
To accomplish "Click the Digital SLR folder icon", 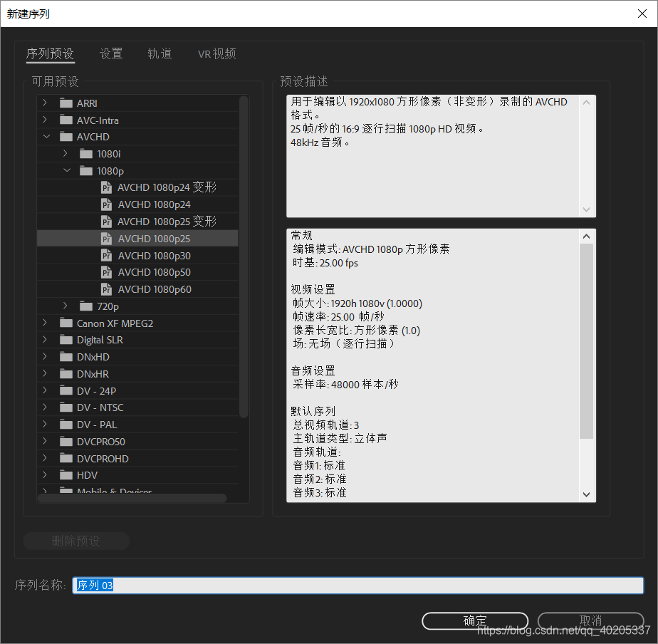I will pyautogui.click(x=66, y=340).
